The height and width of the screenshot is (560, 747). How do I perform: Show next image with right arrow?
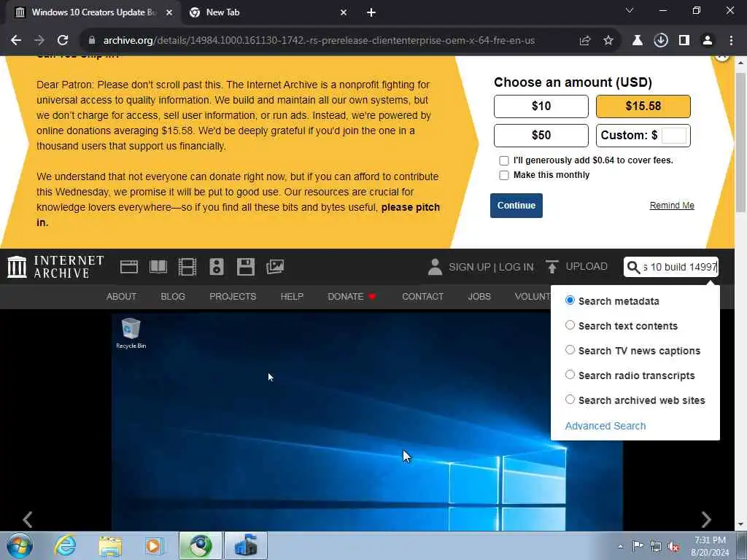tap(706, 519)
